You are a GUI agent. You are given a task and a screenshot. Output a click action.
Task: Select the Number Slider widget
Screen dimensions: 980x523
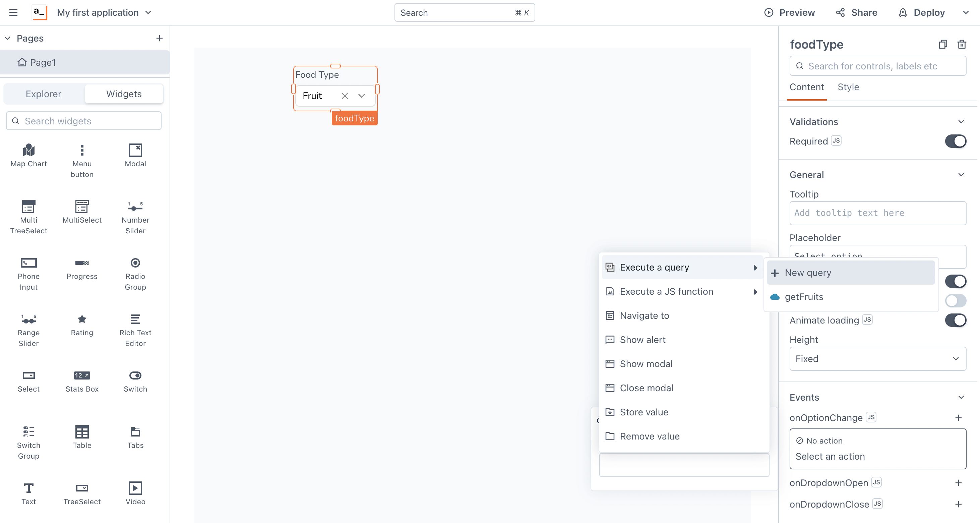(135, 217)
